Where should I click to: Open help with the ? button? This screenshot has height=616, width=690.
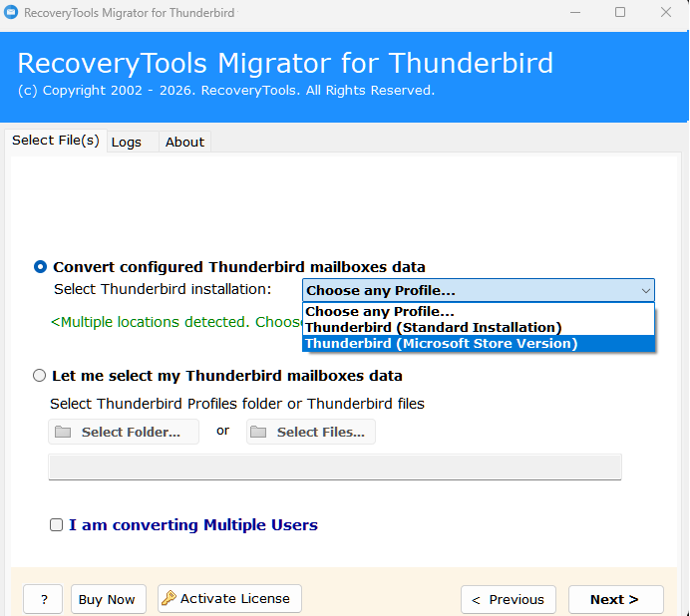43,599
